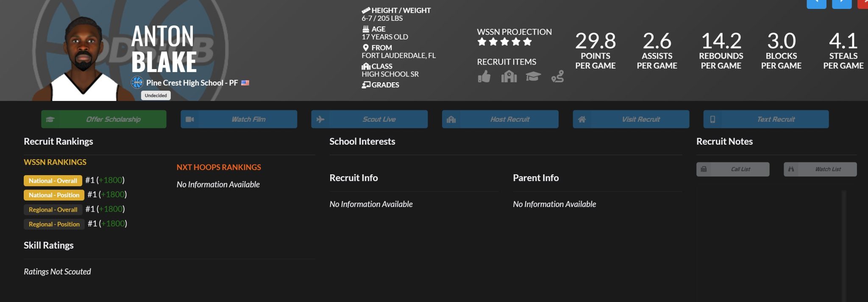
Task: Start Scout Live on the recruit
Action: [370, 119]
